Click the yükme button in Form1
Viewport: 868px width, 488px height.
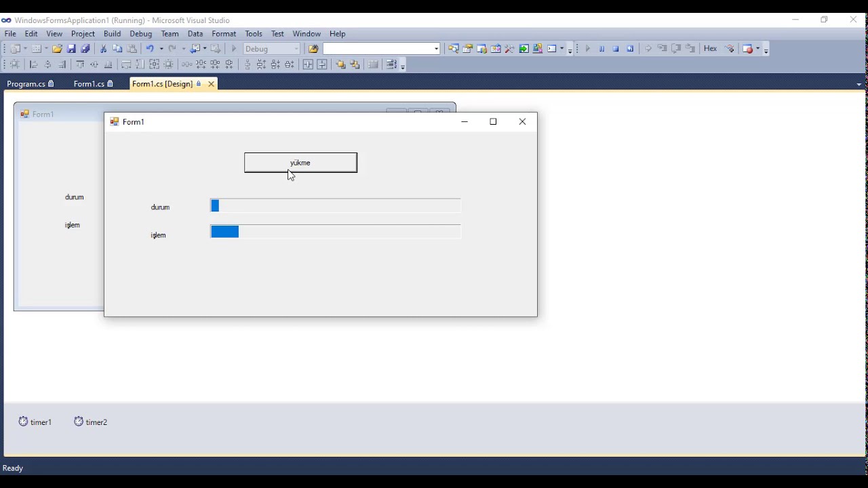[300, 163]
